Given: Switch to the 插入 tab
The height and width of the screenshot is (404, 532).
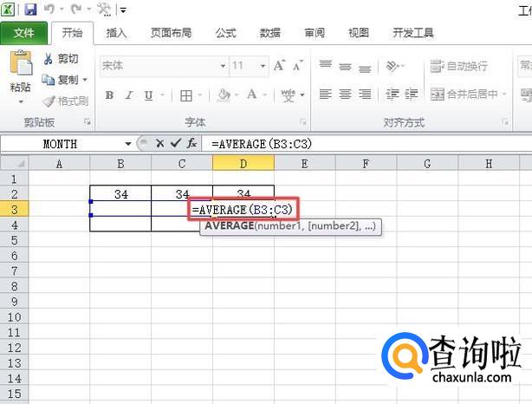Looking at the screenshot, I should click(116, 33).
